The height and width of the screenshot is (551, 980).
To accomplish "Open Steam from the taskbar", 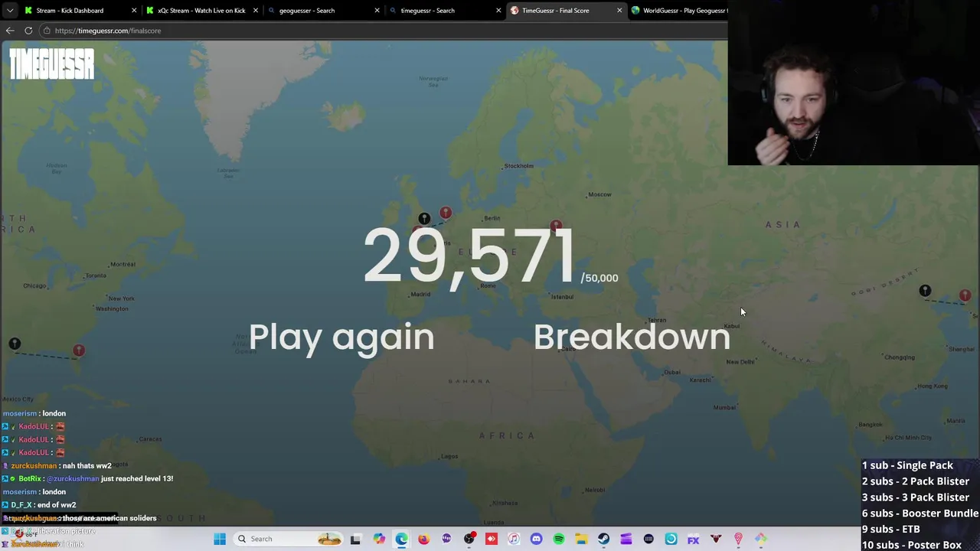I will click(x=603, y=539).
